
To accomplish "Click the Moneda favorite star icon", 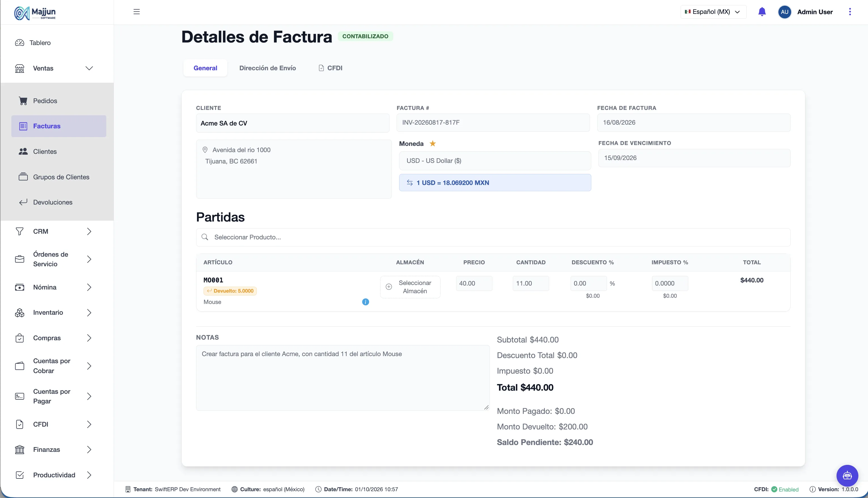I will 433,143.
